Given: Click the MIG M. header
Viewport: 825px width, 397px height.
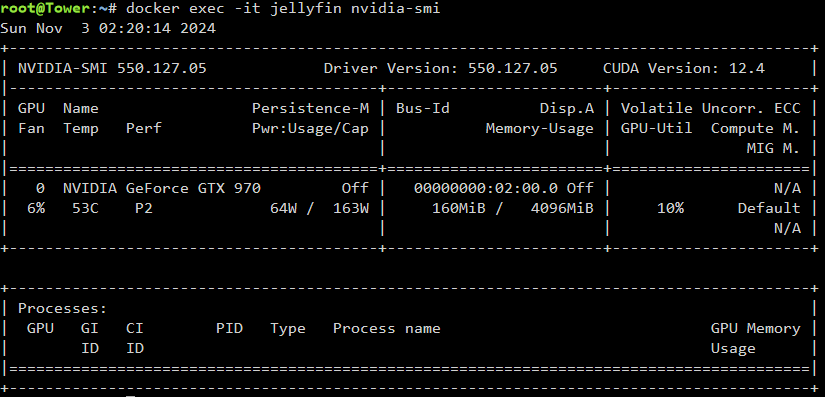Looking at the screenshot, I should click(773, 148).
